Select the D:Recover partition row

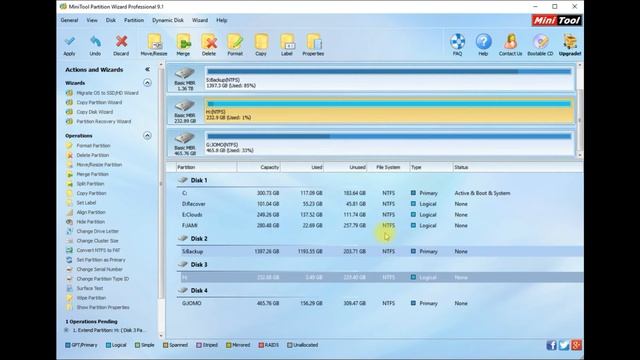coord(380,204)
